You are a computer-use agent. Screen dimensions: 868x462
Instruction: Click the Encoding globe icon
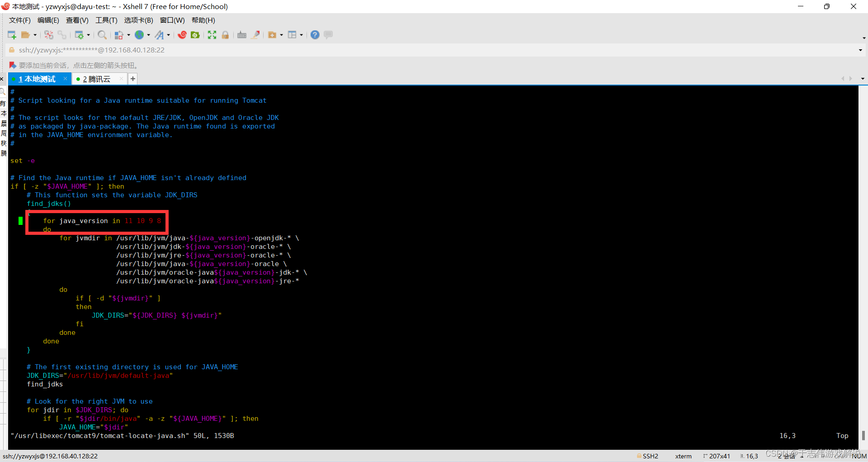point(139,35)
